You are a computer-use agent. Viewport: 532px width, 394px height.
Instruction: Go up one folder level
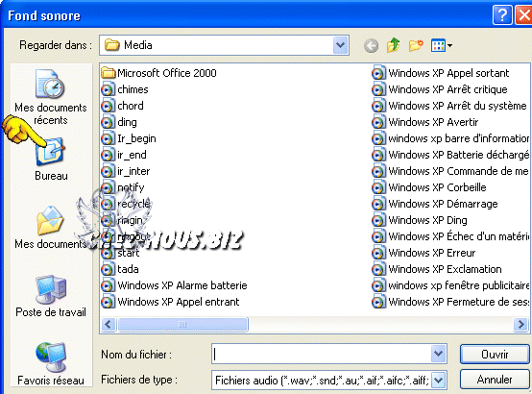pyautogui.click(x=393, y=45)
